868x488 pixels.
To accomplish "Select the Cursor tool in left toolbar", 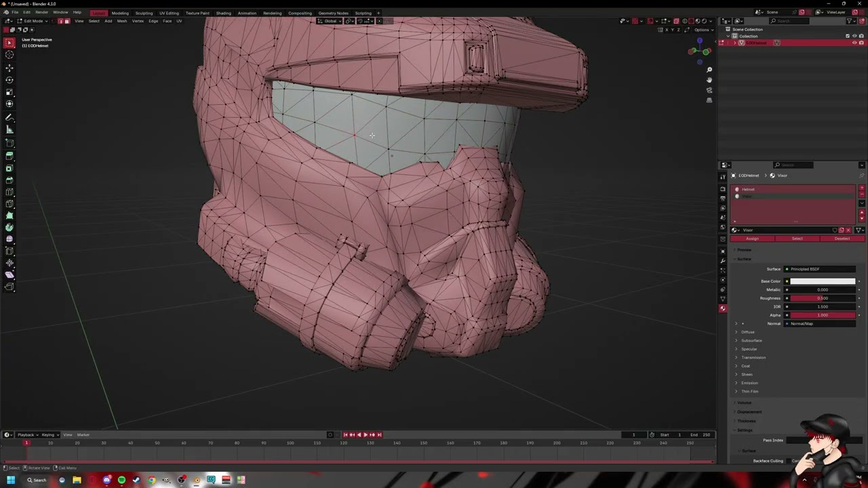I will coord(9,55).
